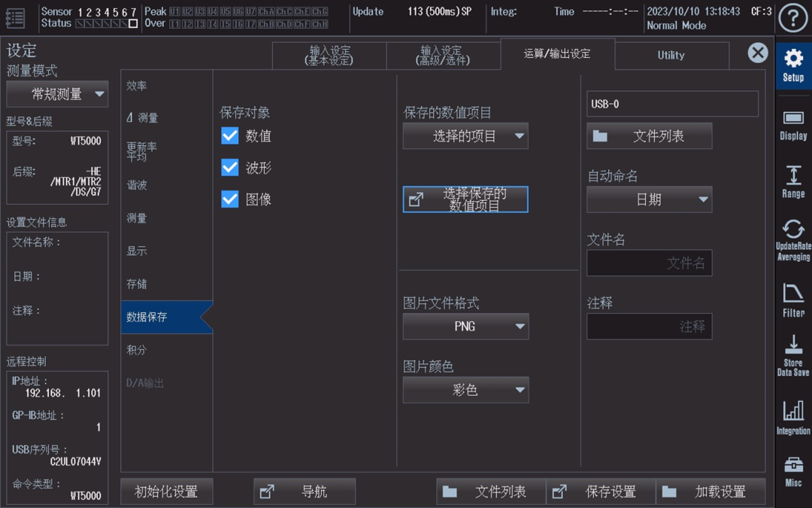Click the model value WT5000

(x=86, y=141)
